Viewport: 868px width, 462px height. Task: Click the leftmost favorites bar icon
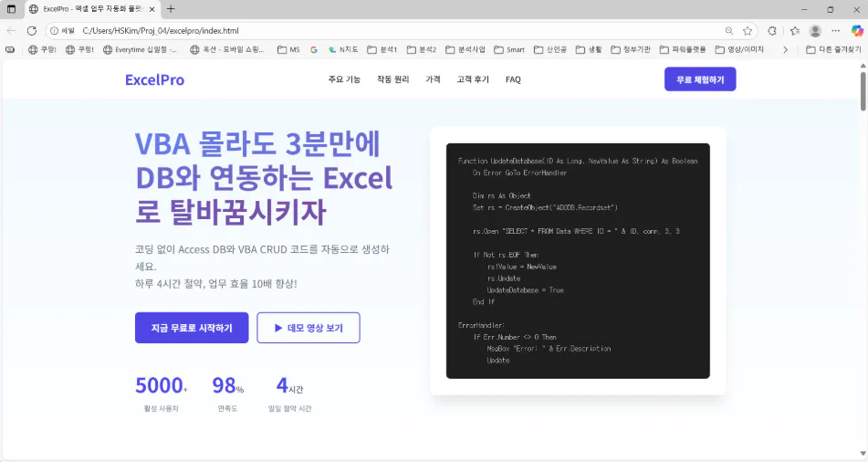[x=10, y=49]
